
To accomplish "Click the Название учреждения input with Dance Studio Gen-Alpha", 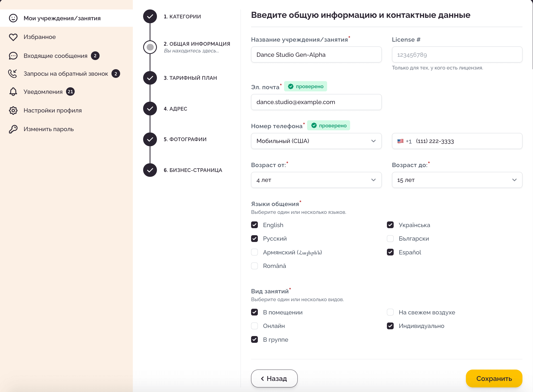I will click(x=316, y=55).
